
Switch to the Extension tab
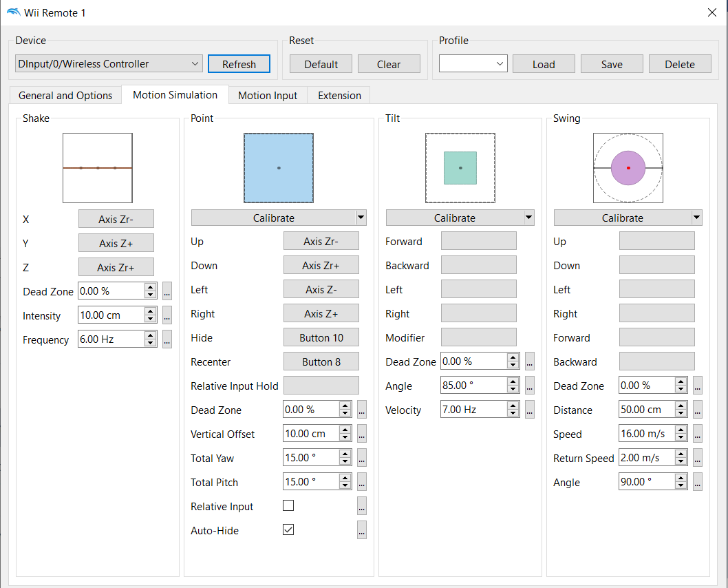tap(339, 95)
